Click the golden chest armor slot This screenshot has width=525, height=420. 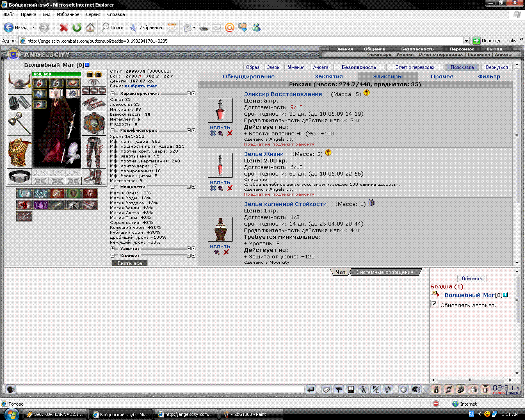pyautogui.click(x=19, y=152)
